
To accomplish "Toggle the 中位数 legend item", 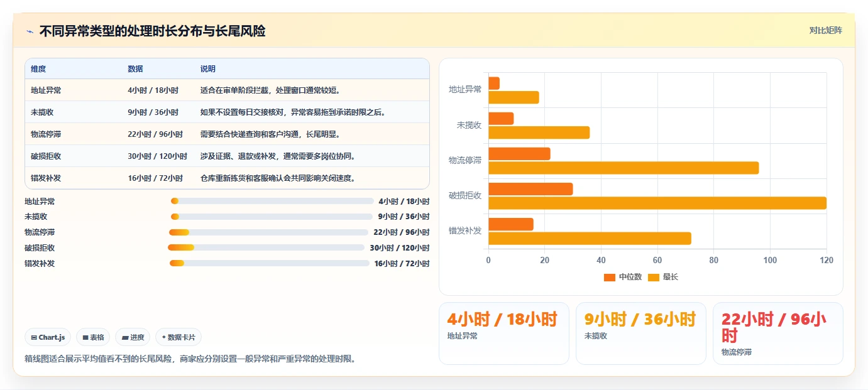I will coord(622,277).
